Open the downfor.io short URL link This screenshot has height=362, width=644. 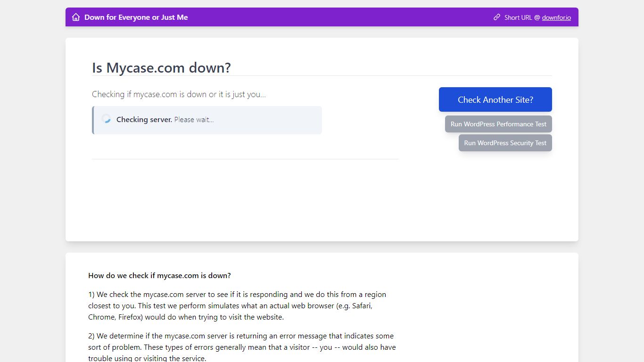[556, 17]
